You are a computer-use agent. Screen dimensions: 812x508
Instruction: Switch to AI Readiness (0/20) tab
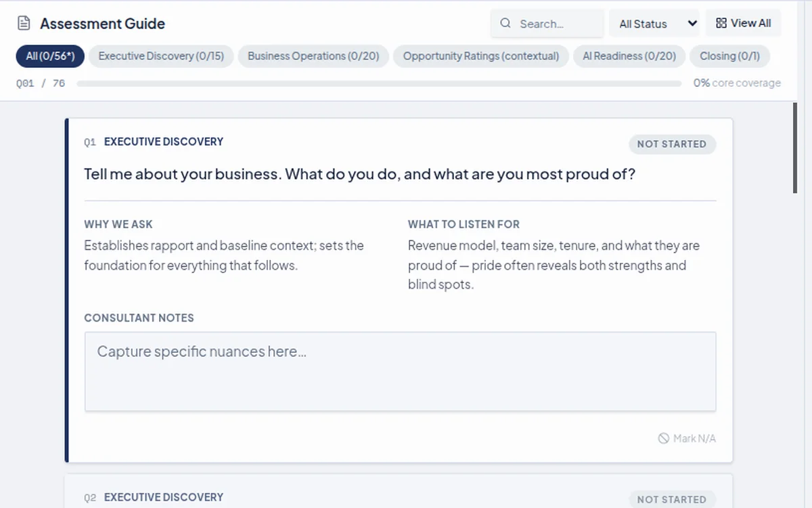[x=629, y=56]
